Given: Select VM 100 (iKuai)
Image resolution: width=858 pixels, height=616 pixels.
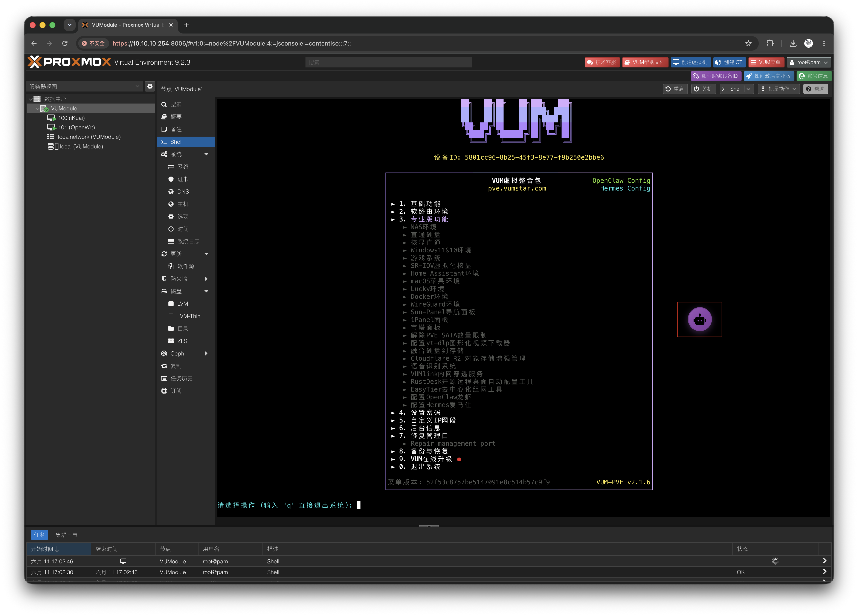Looking at the screenshot, I should (71, 118).
